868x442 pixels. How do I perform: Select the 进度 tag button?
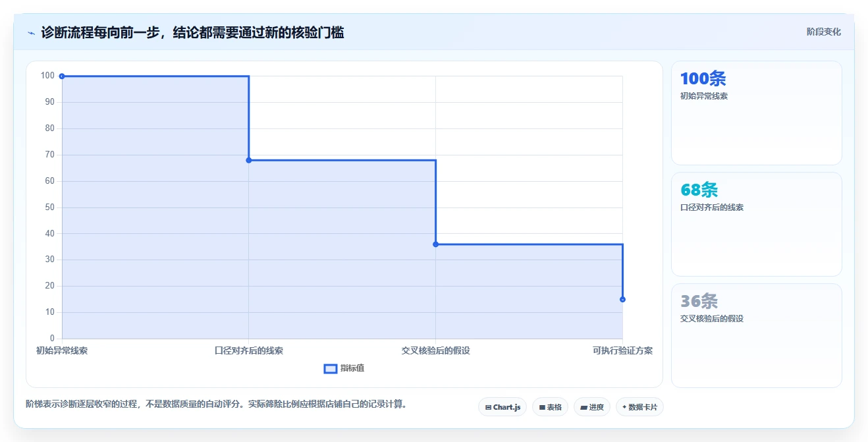pos(592,407)
